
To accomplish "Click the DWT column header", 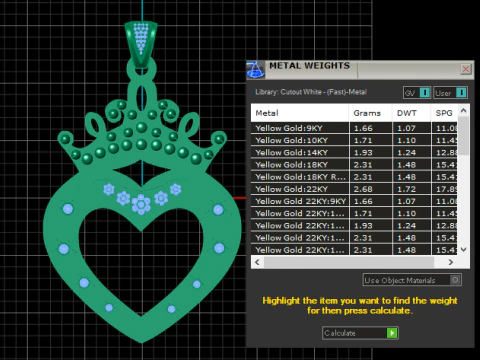I will pyautogui.click(x=411, y=113).
